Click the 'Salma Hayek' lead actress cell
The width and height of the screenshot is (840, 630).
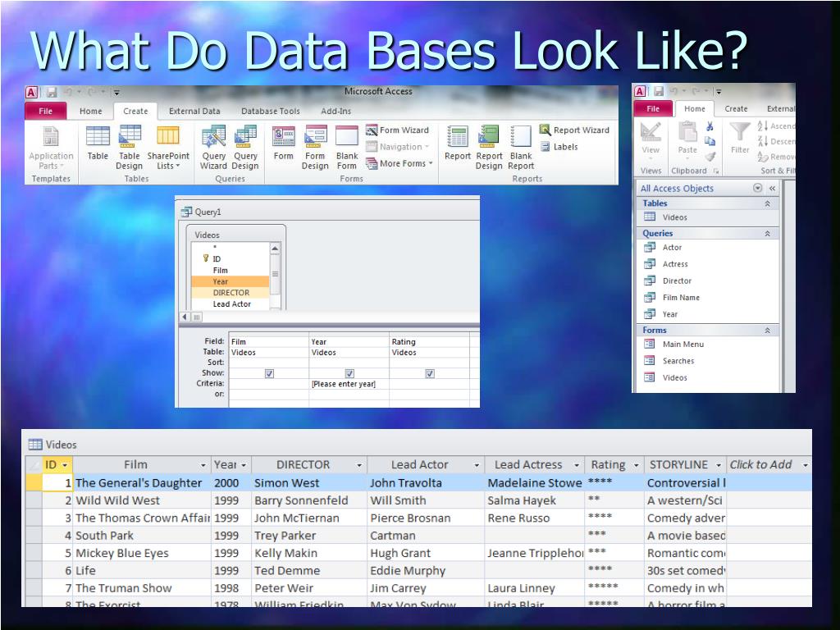[x=534, y=500]
